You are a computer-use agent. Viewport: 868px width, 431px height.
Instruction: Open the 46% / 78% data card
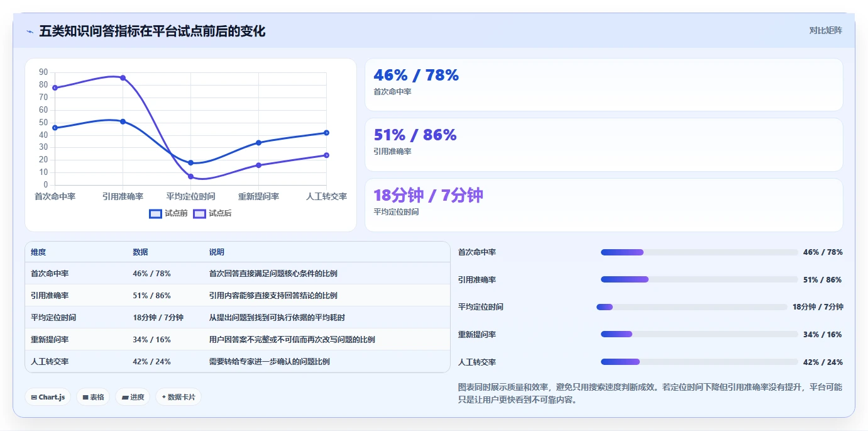tap(604, 85)
